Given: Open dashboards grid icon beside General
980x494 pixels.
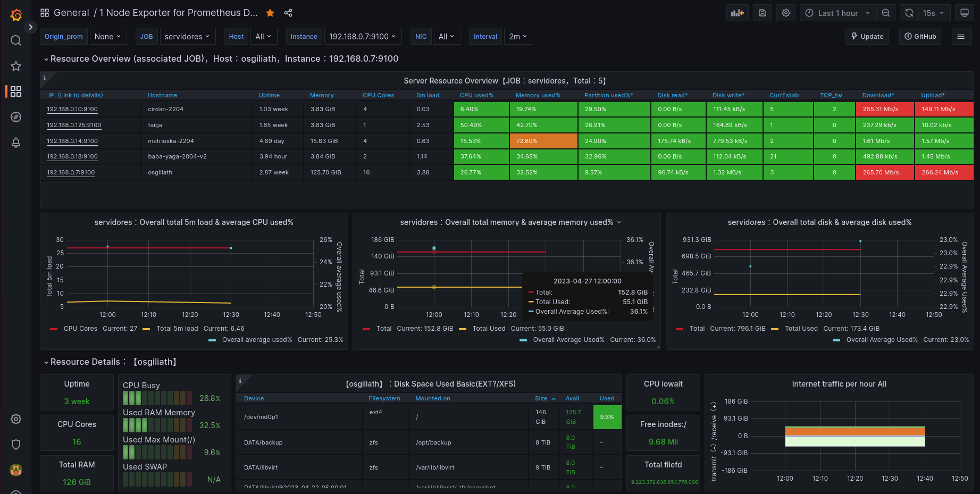Looking at the screenshot, I should (x=45, y=13).
